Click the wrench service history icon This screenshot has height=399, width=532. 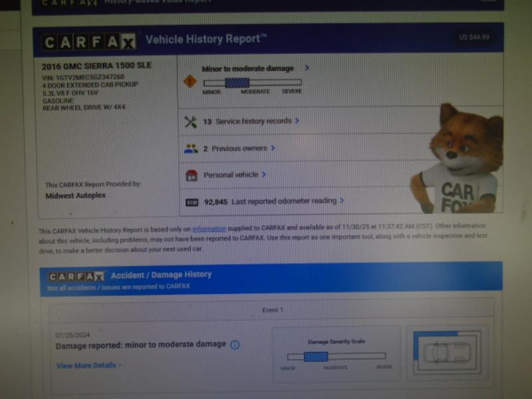pyautogui.click(x=191, y=122)
